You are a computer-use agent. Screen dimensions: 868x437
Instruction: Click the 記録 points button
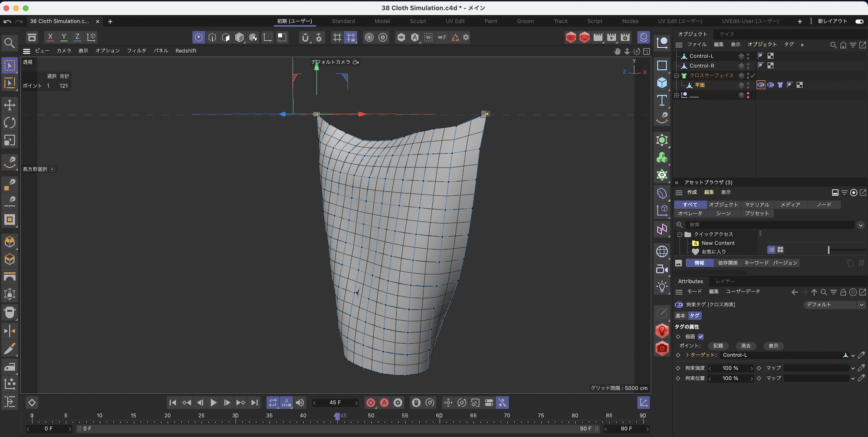coord(718,346)
